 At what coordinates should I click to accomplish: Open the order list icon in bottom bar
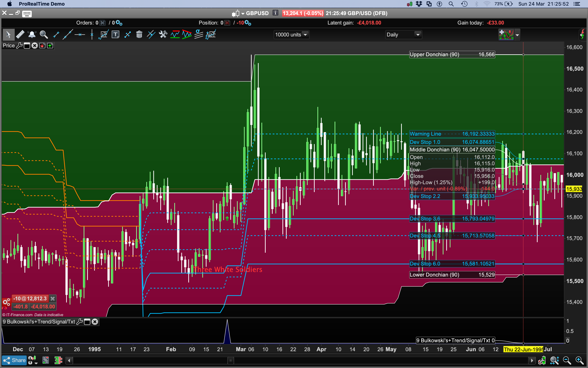(45, 360)
